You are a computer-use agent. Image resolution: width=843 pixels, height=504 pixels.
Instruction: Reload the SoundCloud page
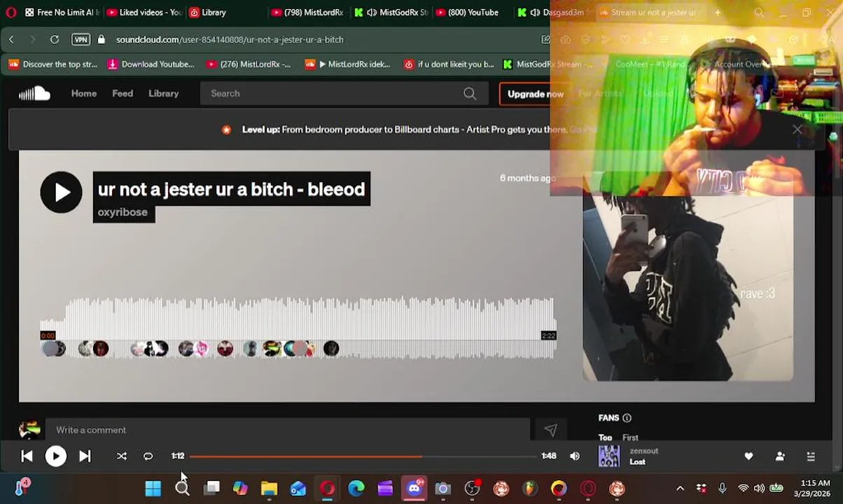click(54, 40)
